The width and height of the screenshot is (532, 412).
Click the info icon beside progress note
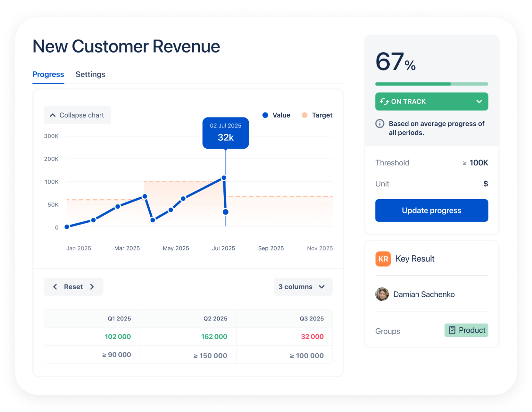tap(380, 124)
